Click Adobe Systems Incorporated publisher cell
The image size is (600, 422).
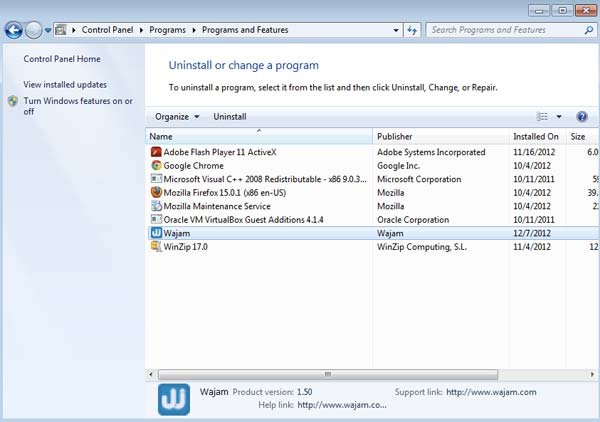[431, 152]
